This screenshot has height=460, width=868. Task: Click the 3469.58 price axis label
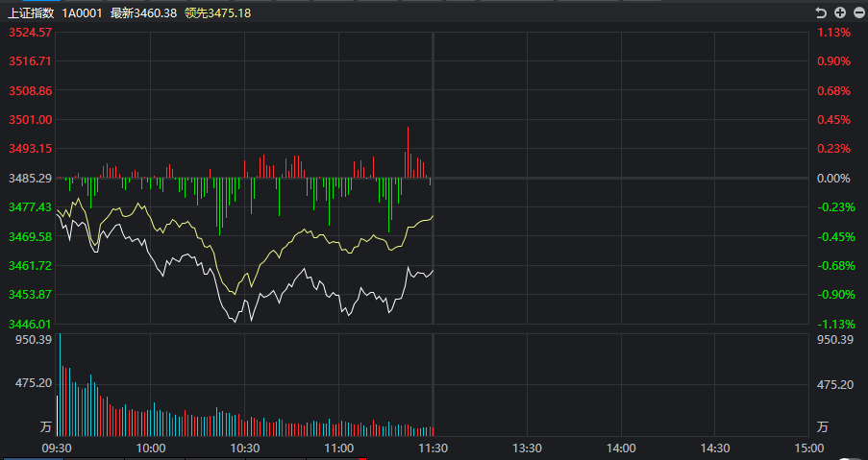[x=31, y=236]
